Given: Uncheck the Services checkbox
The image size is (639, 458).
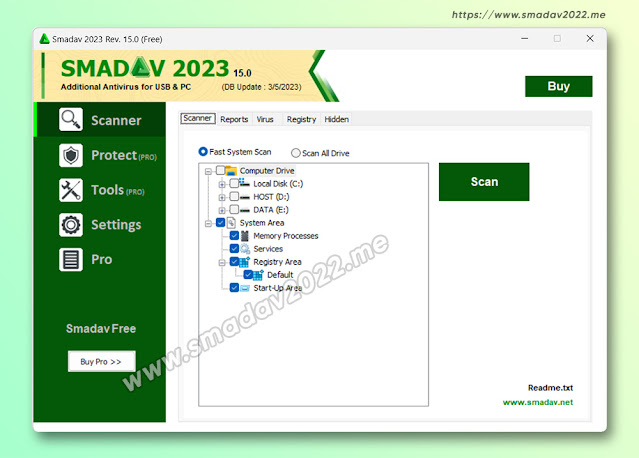Looking at the screenshot, I should 234,249.
